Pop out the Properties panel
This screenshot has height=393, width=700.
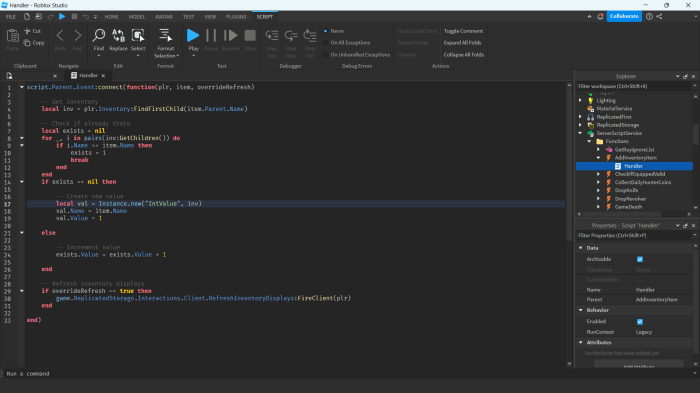coord(686,226)
